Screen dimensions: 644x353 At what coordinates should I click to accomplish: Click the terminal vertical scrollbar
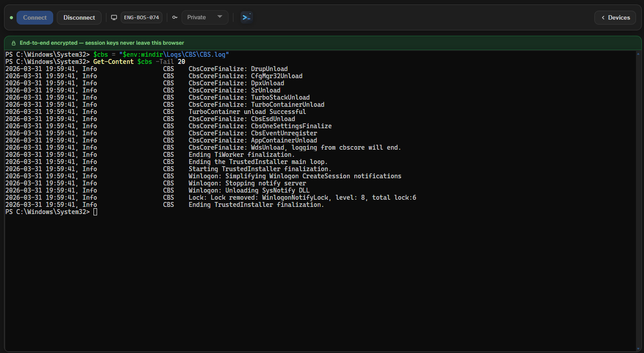pos(638,201)
